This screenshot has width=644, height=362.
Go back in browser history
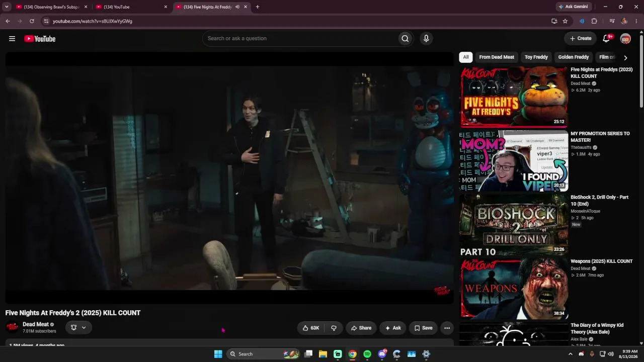pos(8,21)
